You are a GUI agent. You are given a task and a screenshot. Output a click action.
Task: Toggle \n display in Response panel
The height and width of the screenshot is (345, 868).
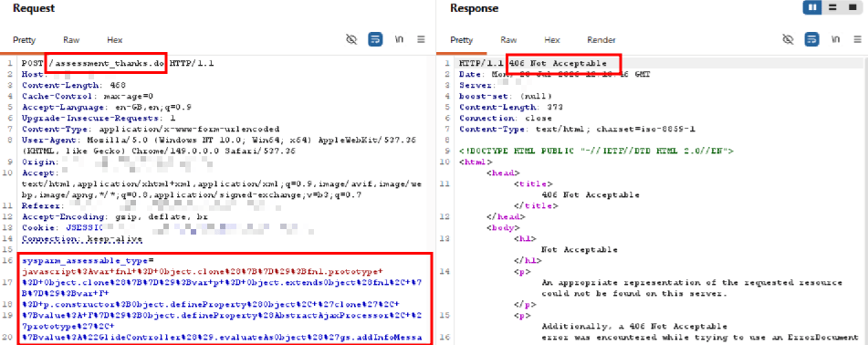click(835, 39)
